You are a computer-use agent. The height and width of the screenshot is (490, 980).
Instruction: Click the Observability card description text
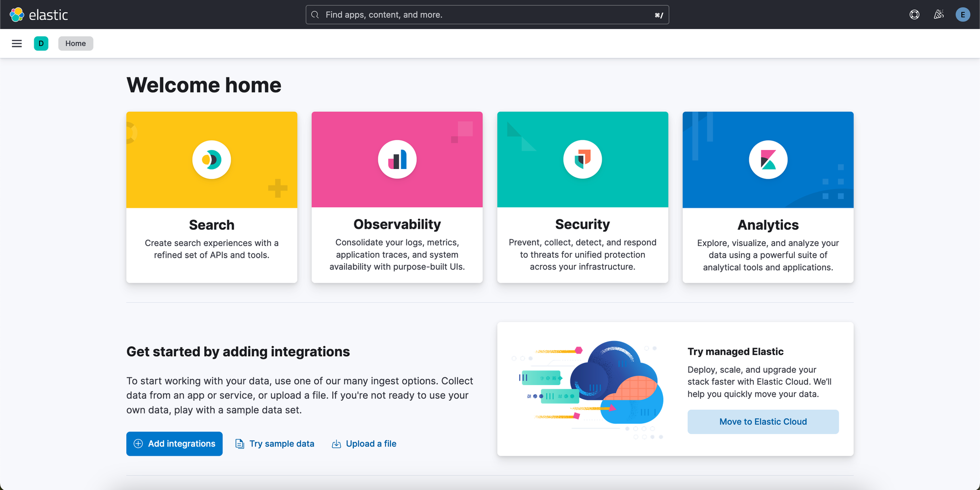397,255
